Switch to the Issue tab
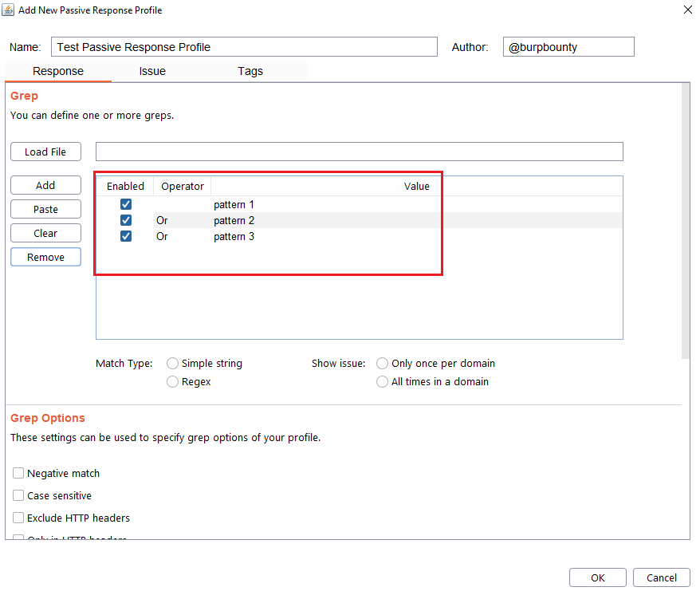Screen dimensions: 700x595 152,71
